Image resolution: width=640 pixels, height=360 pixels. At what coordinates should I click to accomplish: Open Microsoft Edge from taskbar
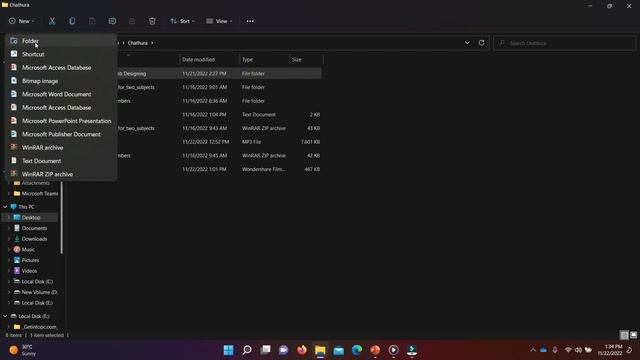357,350
